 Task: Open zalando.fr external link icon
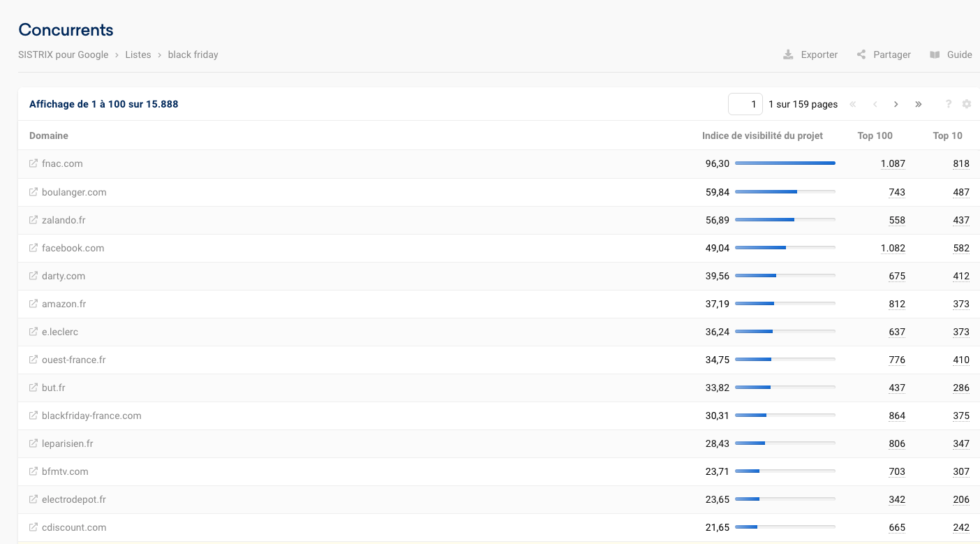click(x=34, y=220)
